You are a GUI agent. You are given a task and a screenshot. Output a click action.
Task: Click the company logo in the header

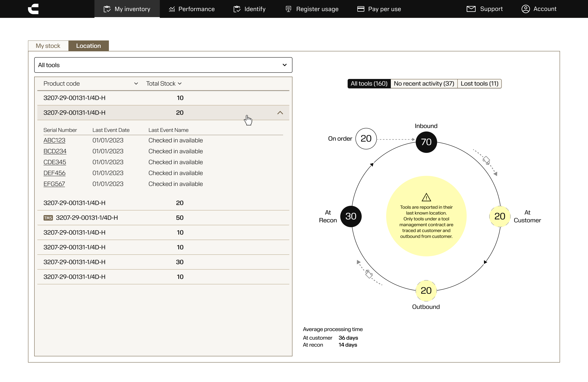33,9
